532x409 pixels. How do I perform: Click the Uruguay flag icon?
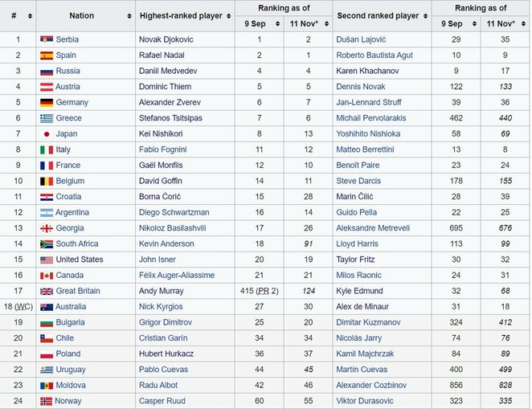[47, 369]
